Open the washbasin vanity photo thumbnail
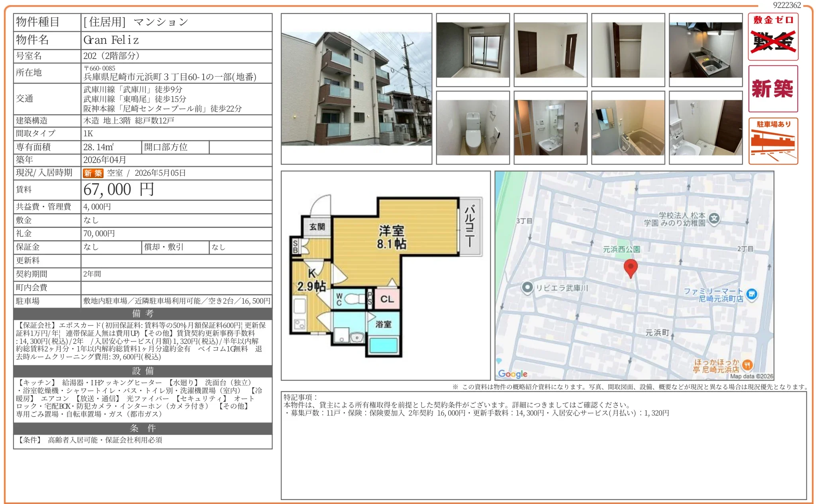819x504 pixels. (550, 127)
